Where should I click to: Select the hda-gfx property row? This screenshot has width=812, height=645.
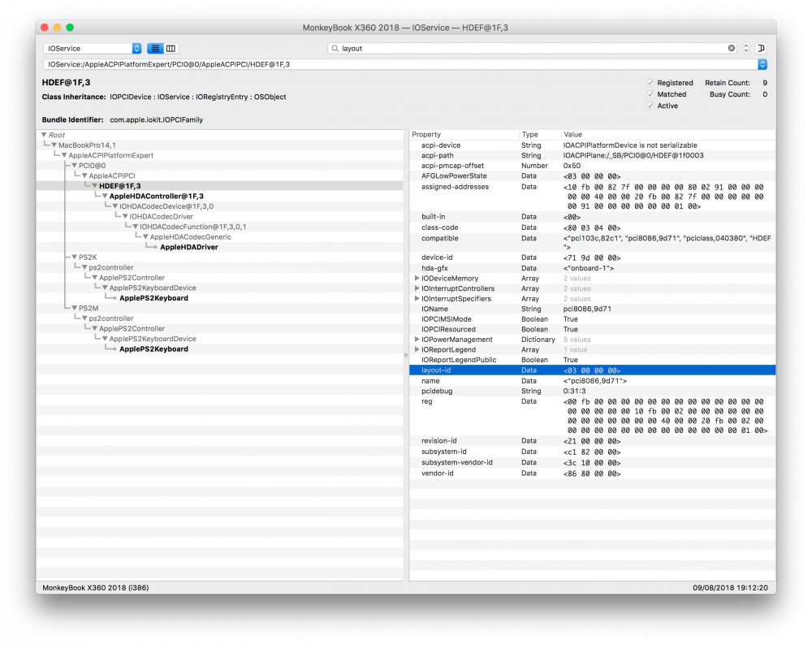(593, 268)
